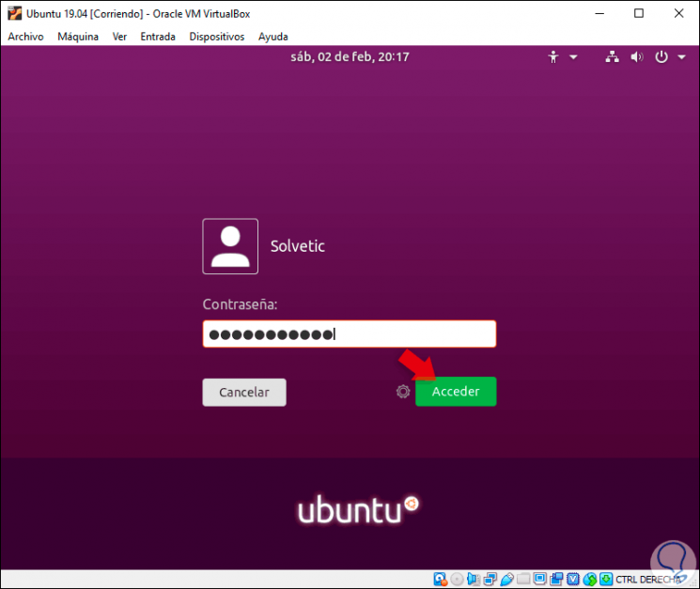This screenshot has height=589, width=700.
Task: Click the accessibility figure icon
Action: (x=553, y=57)
